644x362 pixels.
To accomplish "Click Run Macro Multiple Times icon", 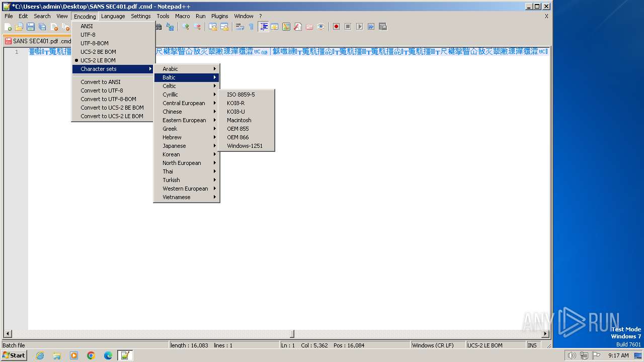I will (371, 27).
